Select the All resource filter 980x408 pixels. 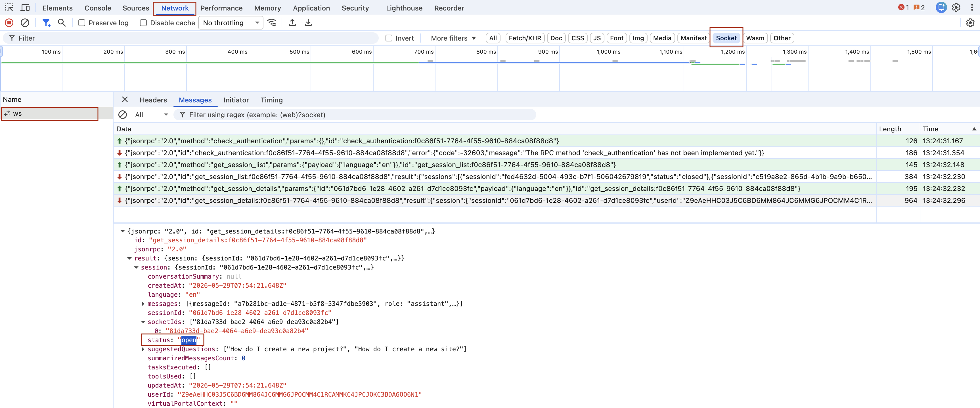(x=493, y=38)
